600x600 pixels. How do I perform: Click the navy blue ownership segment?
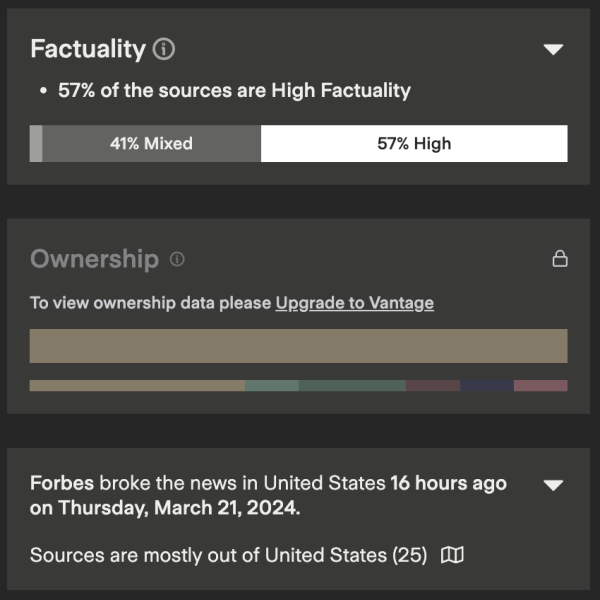(487, 385)
